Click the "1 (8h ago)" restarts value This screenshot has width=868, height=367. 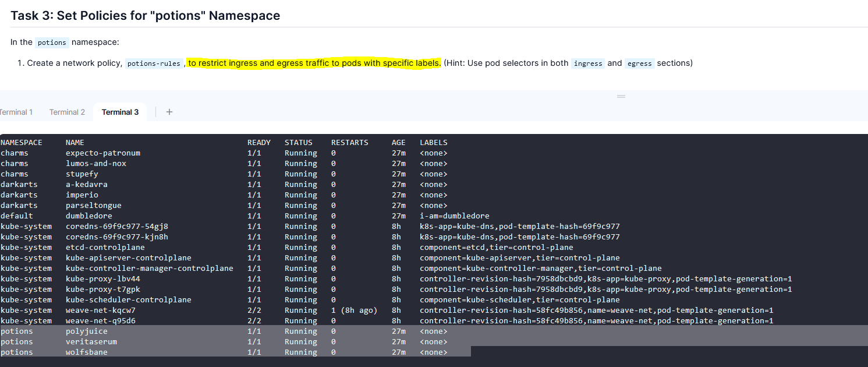coord(355,310)
